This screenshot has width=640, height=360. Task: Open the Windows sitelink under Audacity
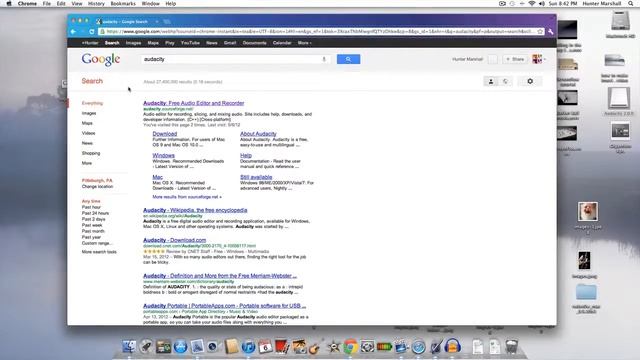click(x=163, y=156)
